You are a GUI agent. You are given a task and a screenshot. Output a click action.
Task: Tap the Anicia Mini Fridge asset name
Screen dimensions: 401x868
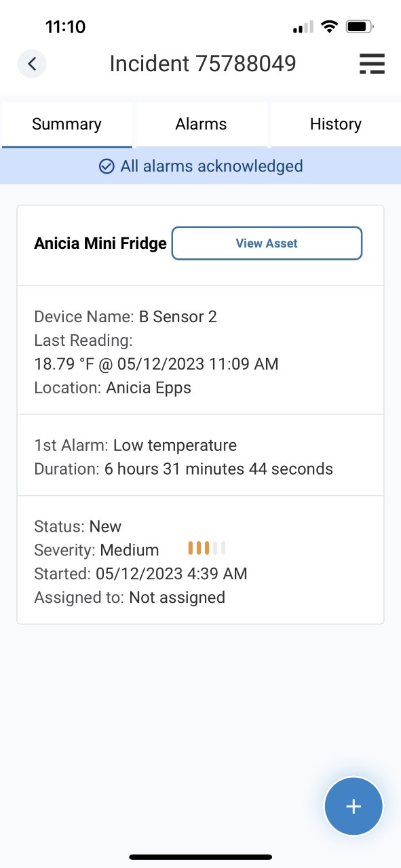pyautogui.click(x=100, y=243)
